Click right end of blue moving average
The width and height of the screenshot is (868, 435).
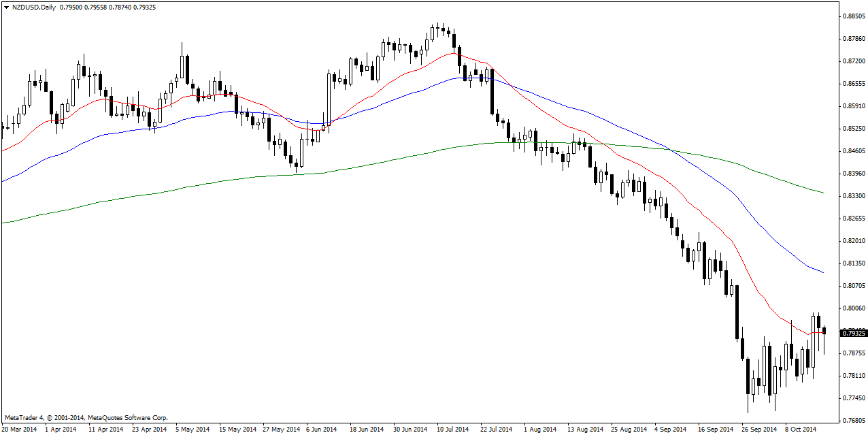tap(823, 272)
